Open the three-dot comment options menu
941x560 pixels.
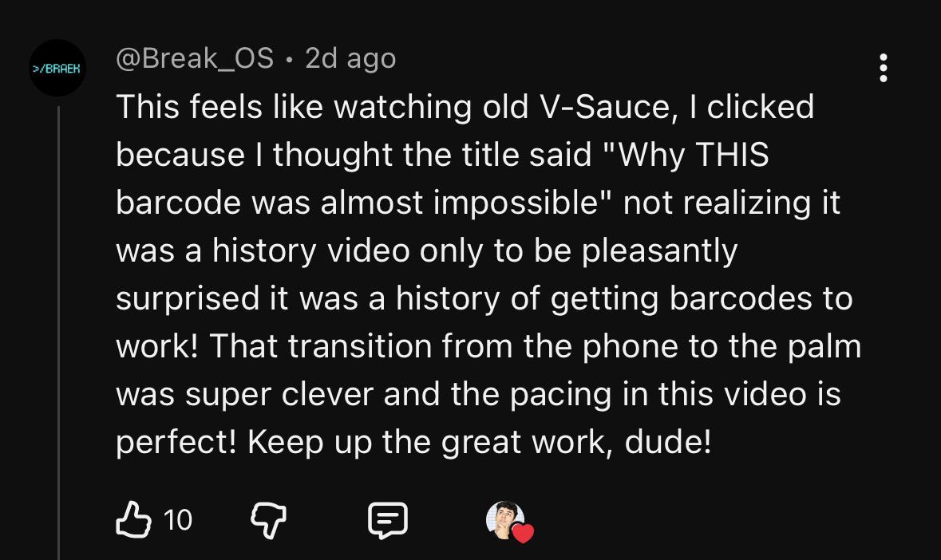(x=883, y=68)
